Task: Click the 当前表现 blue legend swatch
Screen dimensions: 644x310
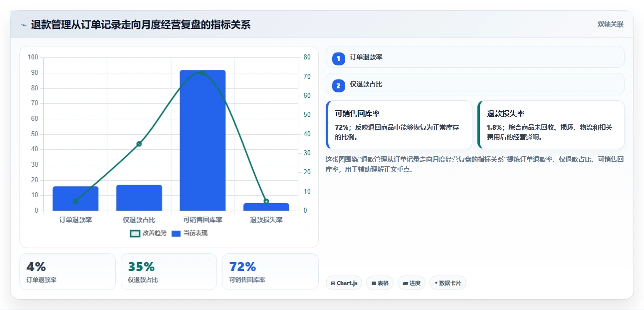Action: pos(176,233)
